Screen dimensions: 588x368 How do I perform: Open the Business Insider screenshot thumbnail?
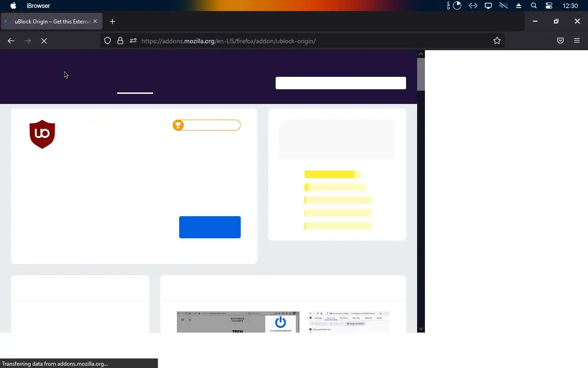238,322
